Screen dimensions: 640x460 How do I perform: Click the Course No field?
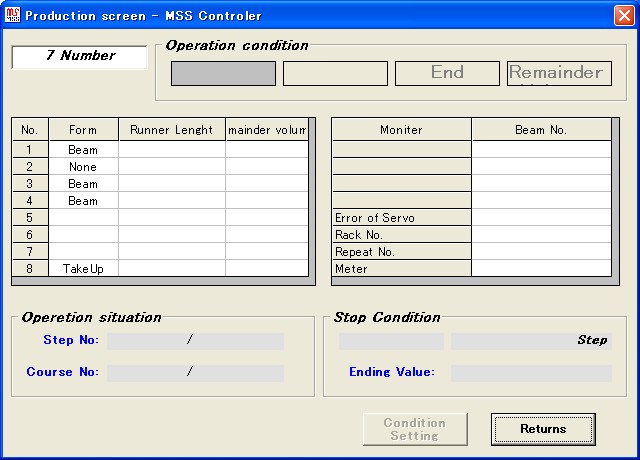[195, 373]
